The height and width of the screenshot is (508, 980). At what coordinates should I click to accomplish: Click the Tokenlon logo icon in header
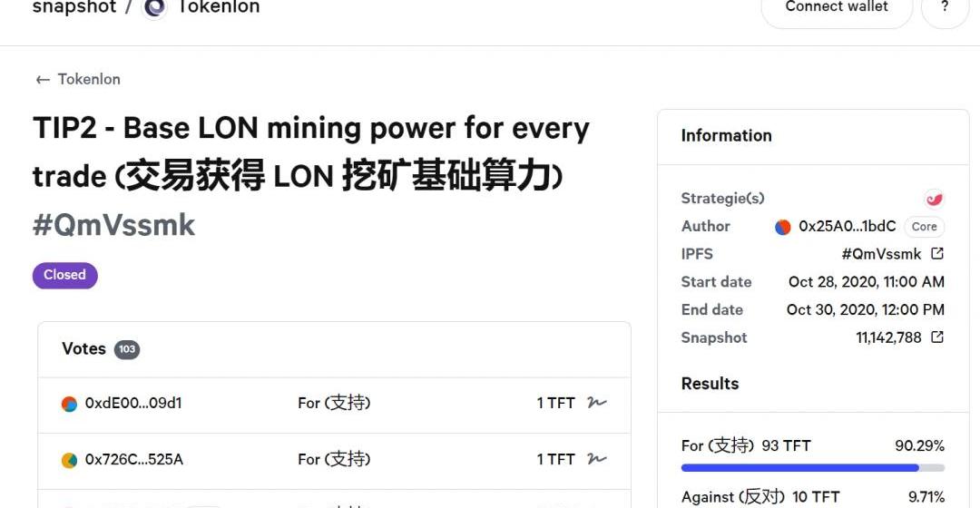coord(155,7)
